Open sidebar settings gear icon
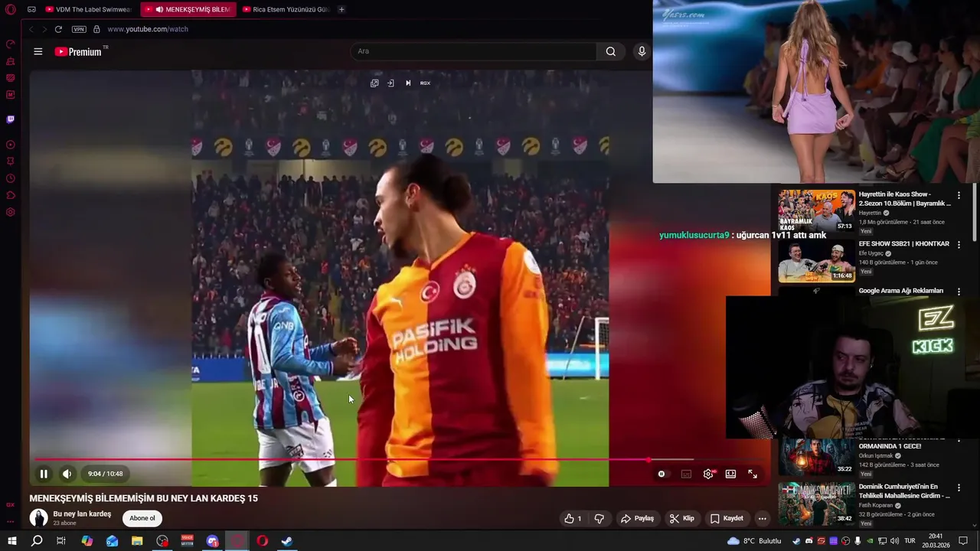 click(x=11, y=212)
